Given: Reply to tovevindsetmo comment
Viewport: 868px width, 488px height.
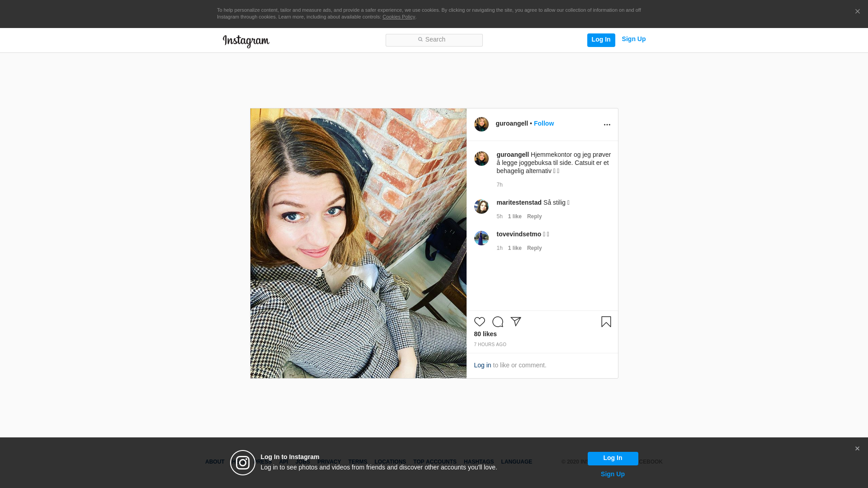Looking at the screenshot, I should pyautogui.click(x=534, y=248).
